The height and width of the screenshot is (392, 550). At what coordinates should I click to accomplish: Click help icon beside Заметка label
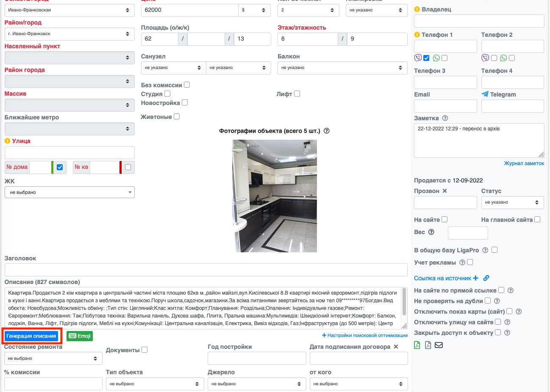pos(445,118)
